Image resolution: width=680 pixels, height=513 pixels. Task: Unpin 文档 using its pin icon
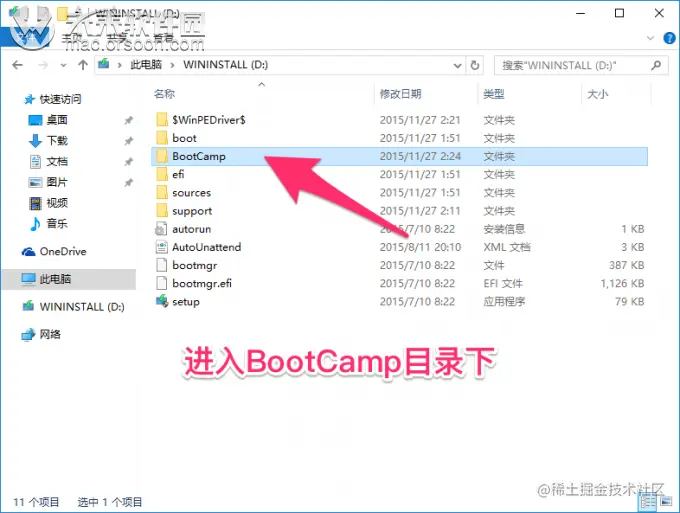pyautogui.click(x=128, y=162)
